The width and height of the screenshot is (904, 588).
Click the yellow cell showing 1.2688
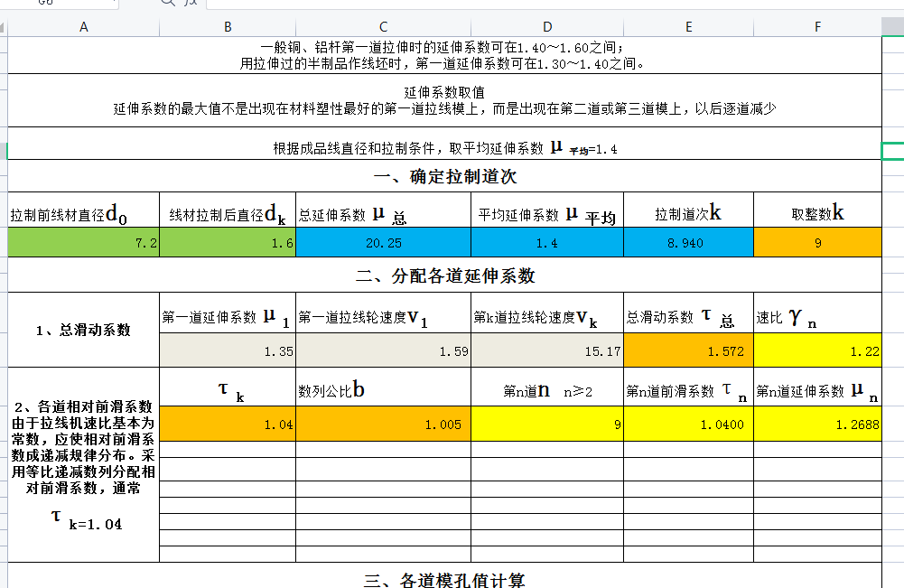tap(816, 424)
